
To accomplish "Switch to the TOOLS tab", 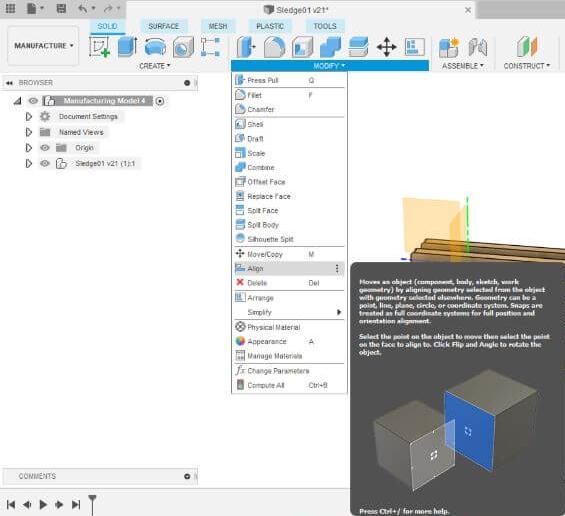I will [x=325, y=26].
